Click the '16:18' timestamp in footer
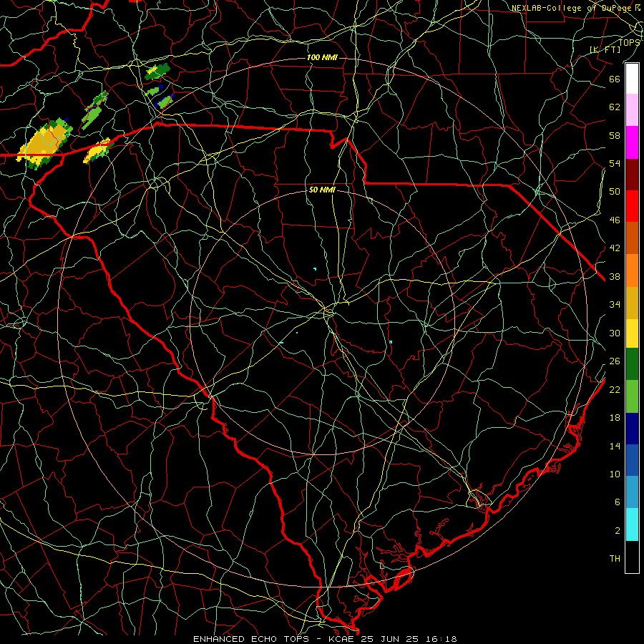 [x=441, y=639]
